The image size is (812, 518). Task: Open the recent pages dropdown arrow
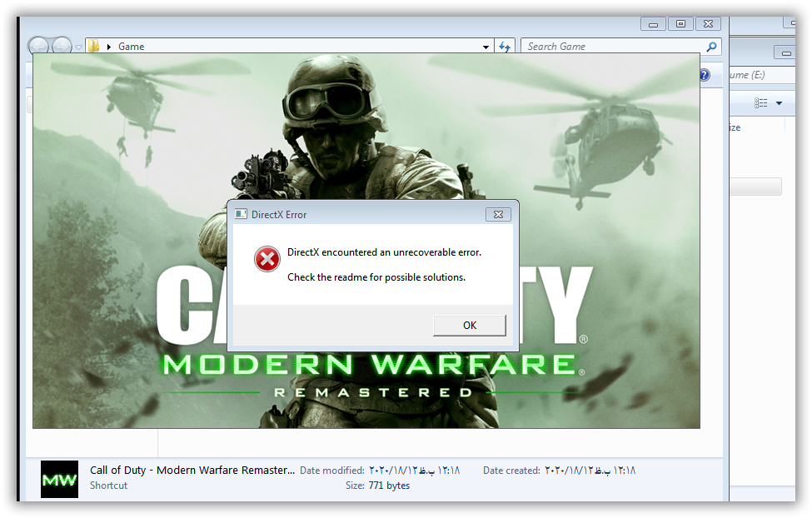(x=78, y=47)
